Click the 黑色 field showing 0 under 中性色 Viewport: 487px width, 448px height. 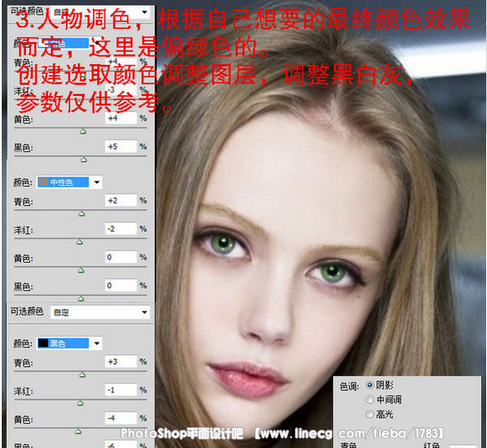click(121, 285)
